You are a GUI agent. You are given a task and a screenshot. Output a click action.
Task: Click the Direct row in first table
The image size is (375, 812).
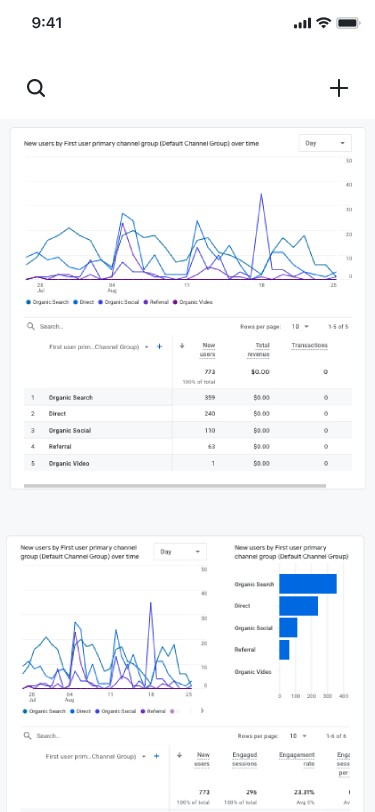(x=188, y=414)
